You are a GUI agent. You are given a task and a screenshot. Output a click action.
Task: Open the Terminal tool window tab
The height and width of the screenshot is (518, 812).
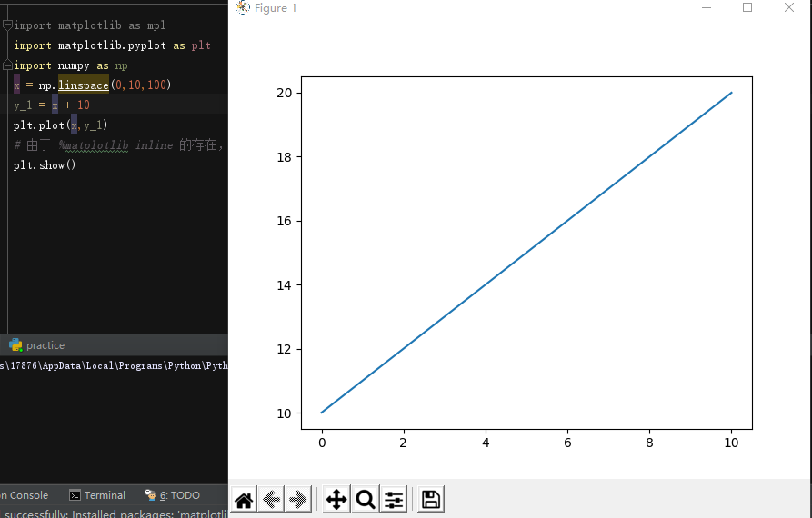click(x=97, y=495)
